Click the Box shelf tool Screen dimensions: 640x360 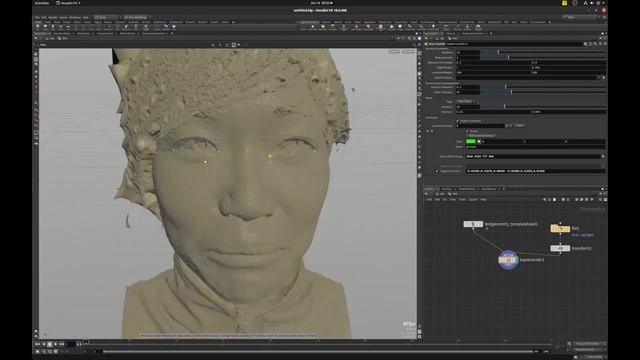38,27
